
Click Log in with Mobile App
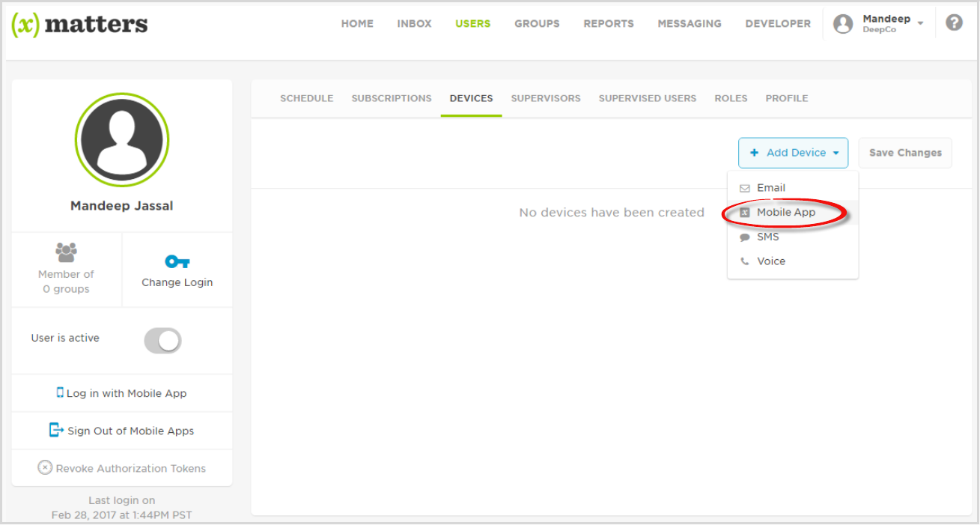(x=127, y=393)
